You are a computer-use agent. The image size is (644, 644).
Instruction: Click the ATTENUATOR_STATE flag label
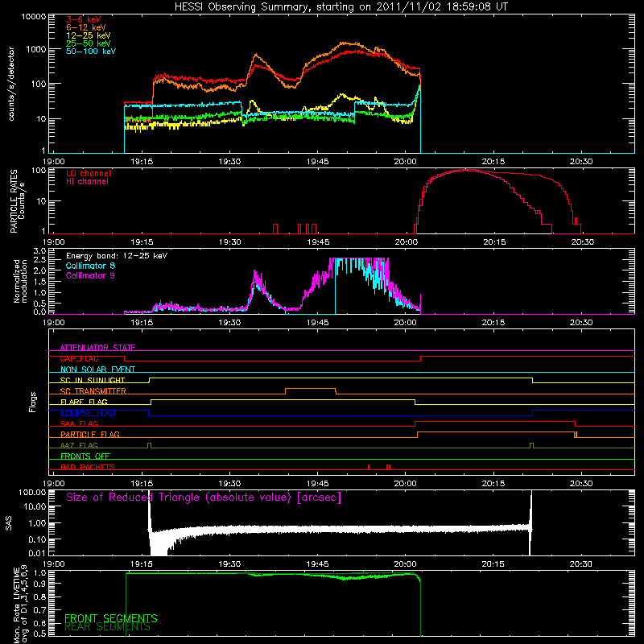point(97,348)
